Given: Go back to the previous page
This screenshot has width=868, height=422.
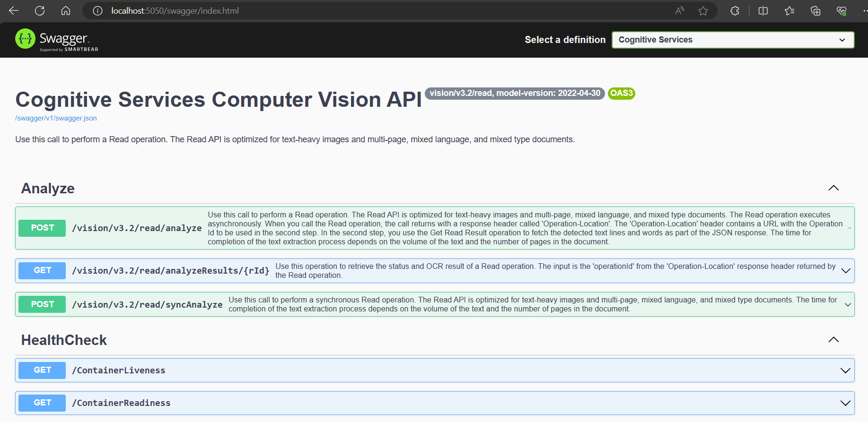Looking at the screenshot, I should tap(14, 10).
